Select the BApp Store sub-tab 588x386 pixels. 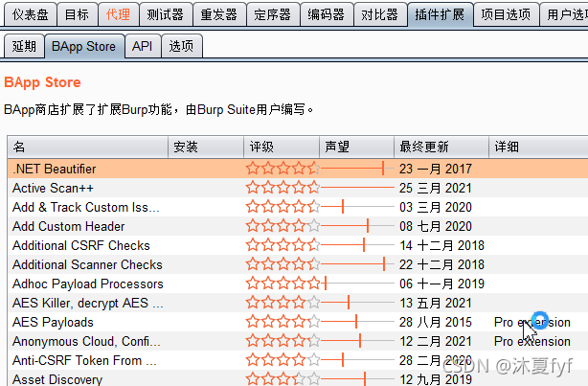tap(84, 46)
